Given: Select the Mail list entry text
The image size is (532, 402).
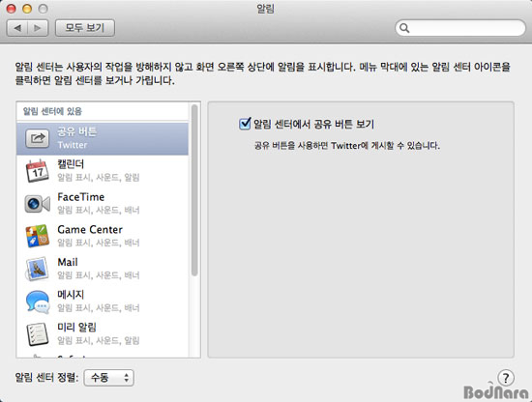Looking at the screenshot, I should (x=68, y=262).
